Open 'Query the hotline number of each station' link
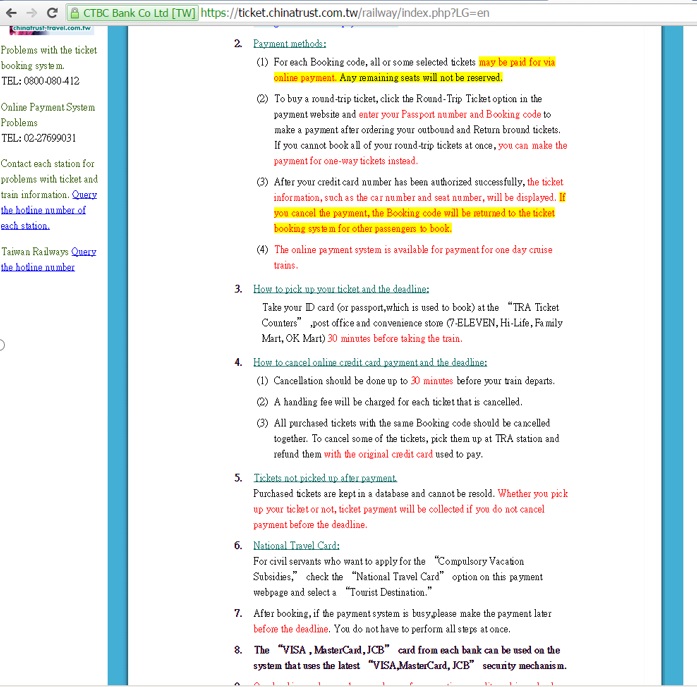 [48, 210]
